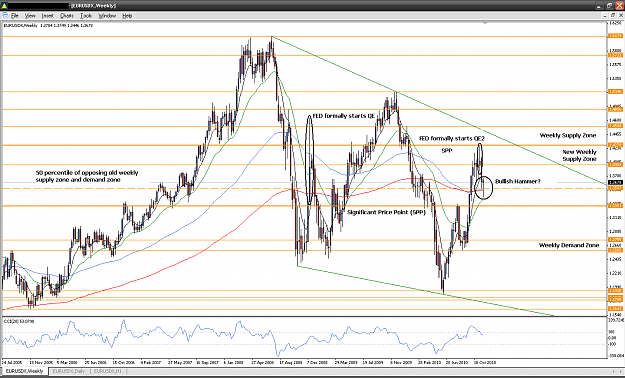Screen dimensions: 625x378
Task: Minimize the inner chart window in menu bar
Action: (606, 16)
